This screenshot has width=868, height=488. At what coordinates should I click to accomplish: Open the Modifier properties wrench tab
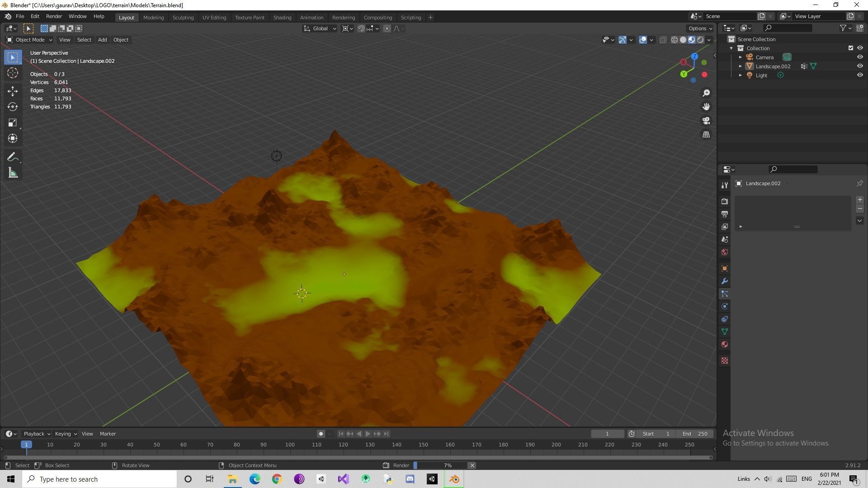[x=725, y=281]
